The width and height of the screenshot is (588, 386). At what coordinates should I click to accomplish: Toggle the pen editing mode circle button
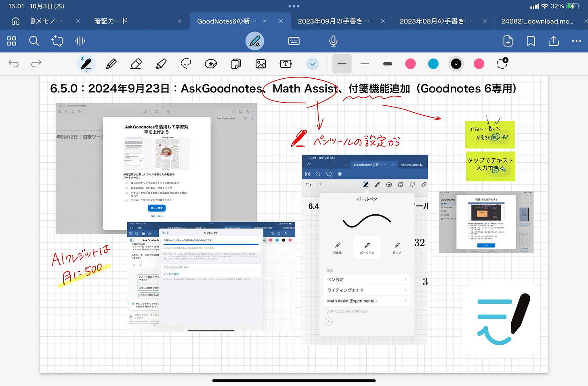[x=255, y=41]
